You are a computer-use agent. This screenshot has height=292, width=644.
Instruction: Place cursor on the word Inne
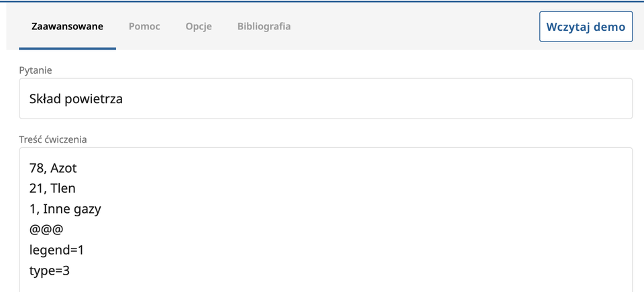click(56, 209)
